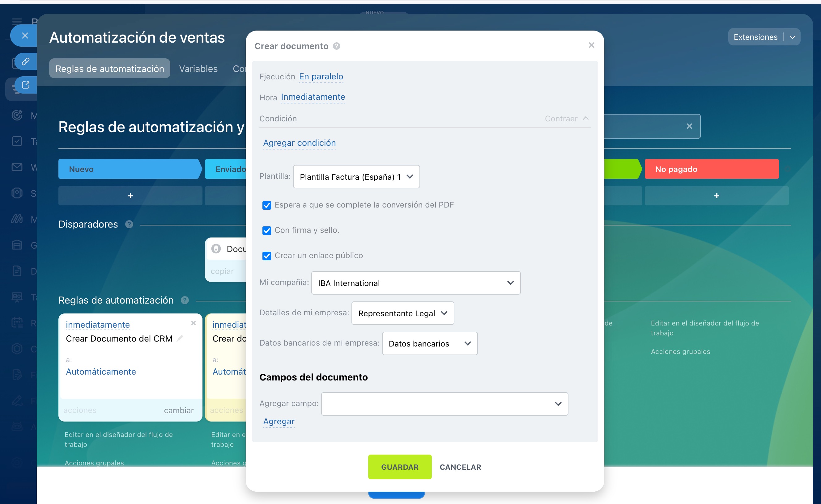Disable Crear un enlace público checkbox
821x504 pixels.
[266, 256]
